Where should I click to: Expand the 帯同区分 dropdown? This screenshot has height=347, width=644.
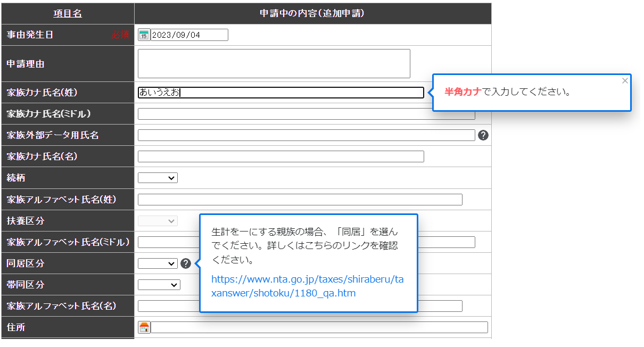(x=159, y=285)
